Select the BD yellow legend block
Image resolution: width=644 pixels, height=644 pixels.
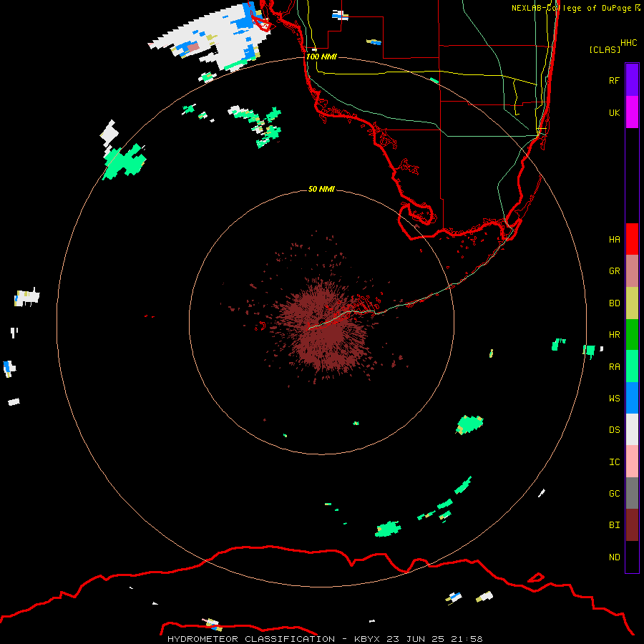(x=632, y=303)
